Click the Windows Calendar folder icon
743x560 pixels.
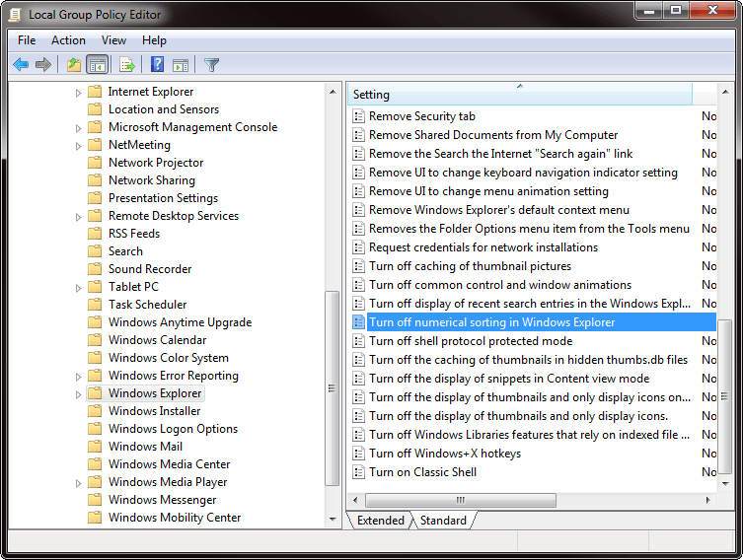pos(95,340)
